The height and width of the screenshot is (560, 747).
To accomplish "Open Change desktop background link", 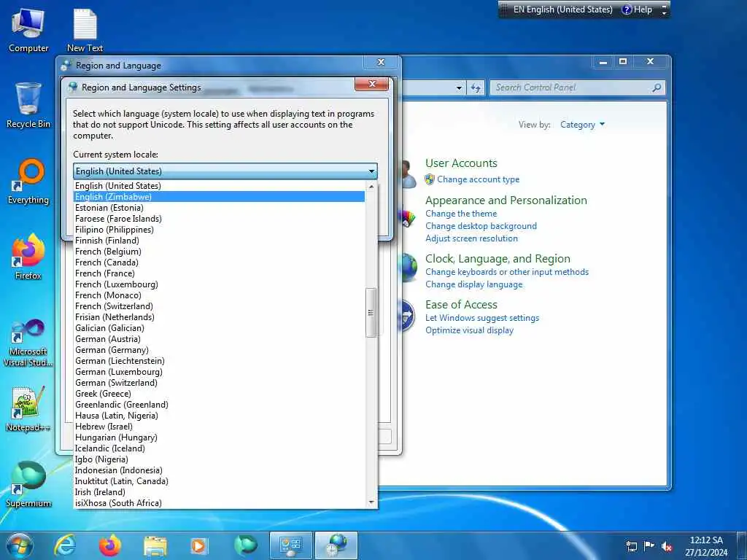I will click(481, 226).
